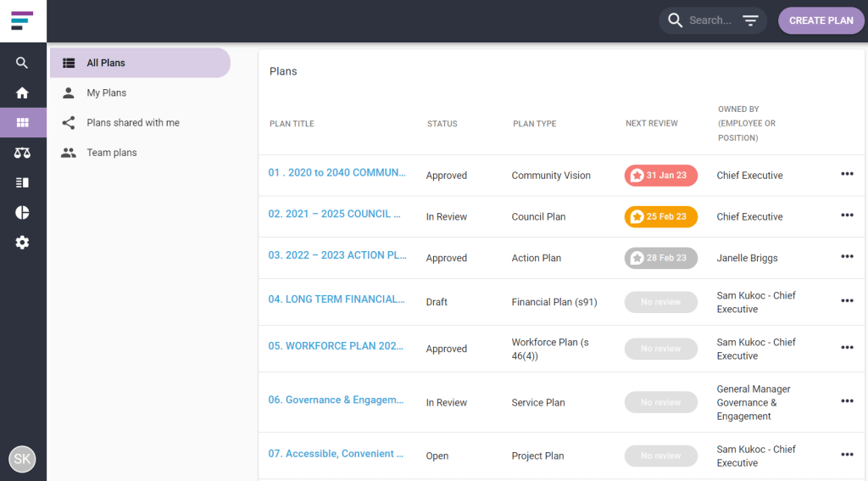Click the Plans heading text

(x=283, y=71)
